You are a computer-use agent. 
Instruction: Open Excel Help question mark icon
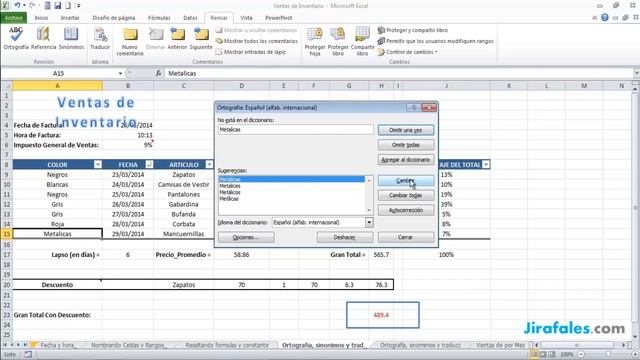605,18
